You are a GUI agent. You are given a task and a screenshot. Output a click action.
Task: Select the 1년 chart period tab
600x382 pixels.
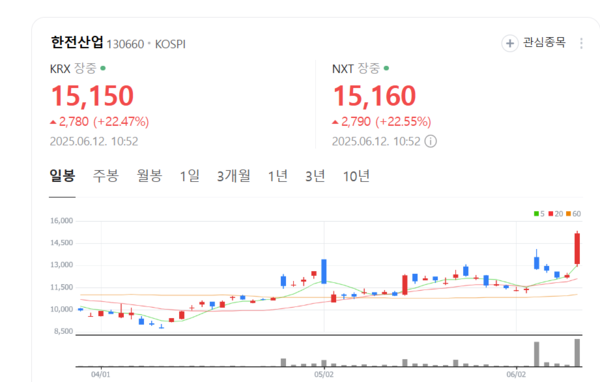click(278, 176)
